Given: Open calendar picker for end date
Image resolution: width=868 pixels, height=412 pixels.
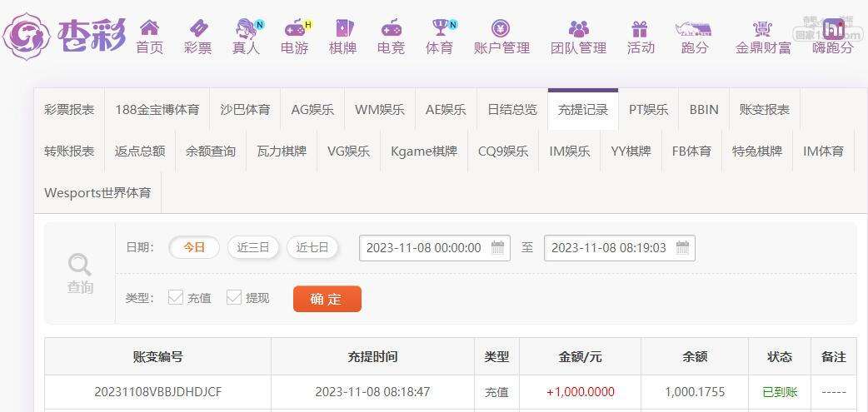Looking at the screenshot, I should tap(683, 247).
